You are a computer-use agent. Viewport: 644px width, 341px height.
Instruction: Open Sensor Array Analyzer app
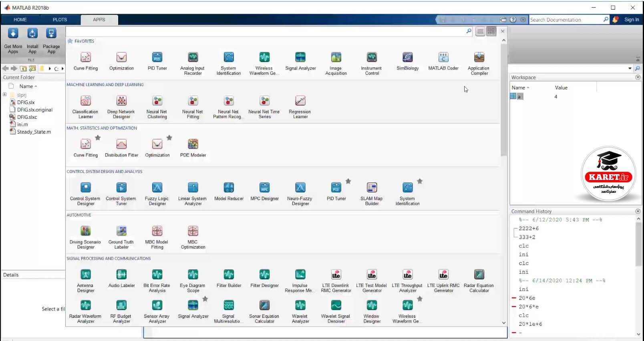pyautogui.click(x=157, y=312)
